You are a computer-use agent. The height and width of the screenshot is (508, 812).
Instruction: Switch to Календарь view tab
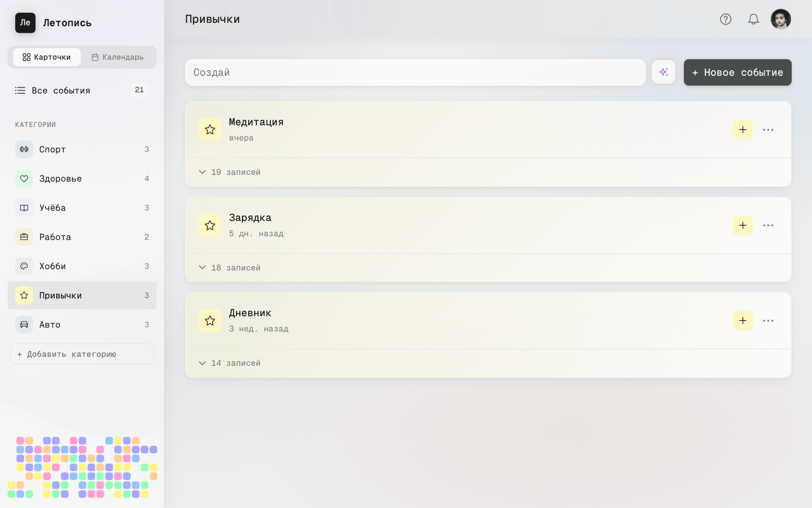tap(118, 57)
